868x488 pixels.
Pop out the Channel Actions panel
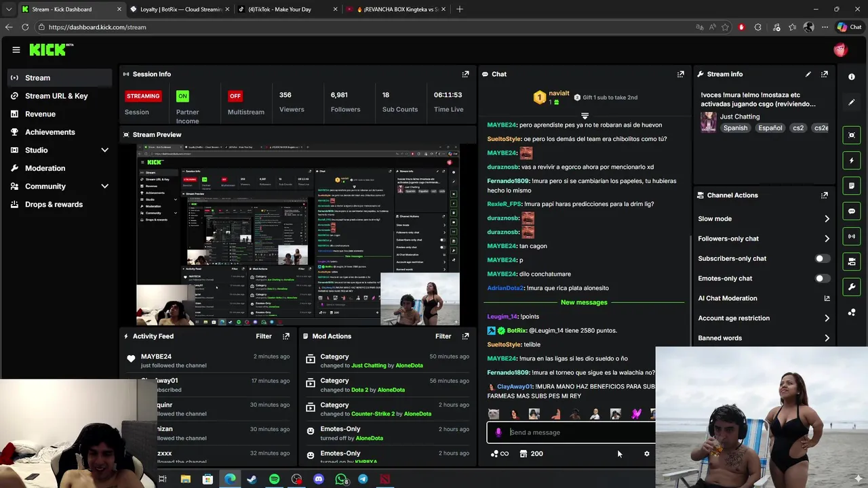point(825,195)
